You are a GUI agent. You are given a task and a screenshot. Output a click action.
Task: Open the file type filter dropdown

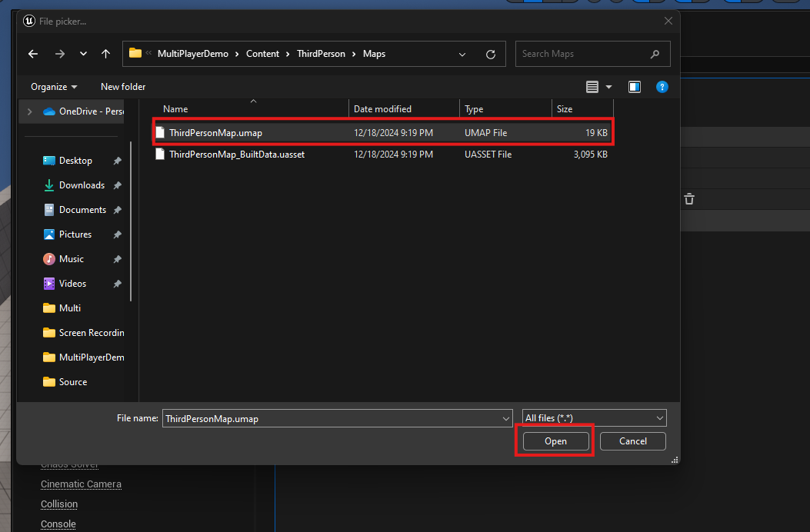click(x=594, y=418)
